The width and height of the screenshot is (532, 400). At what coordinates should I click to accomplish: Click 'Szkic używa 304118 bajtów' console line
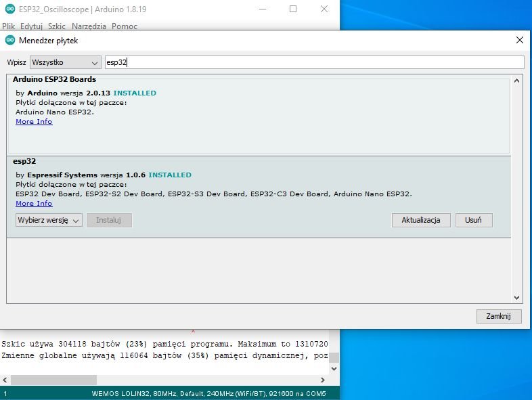coord(164,344)
